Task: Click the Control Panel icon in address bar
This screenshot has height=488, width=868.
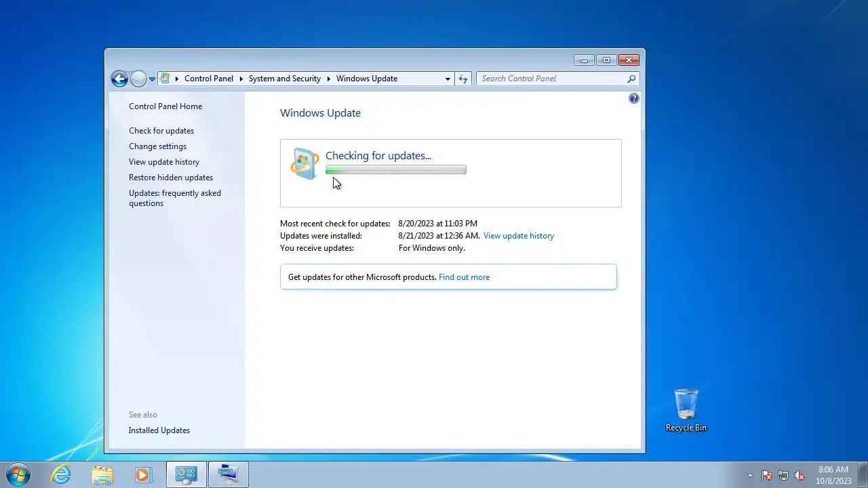Action: point(165,79)
